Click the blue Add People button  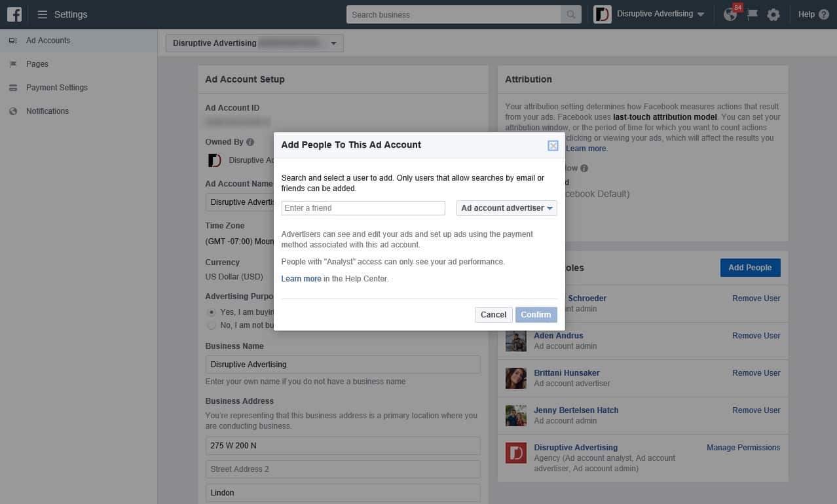point(750,268)
